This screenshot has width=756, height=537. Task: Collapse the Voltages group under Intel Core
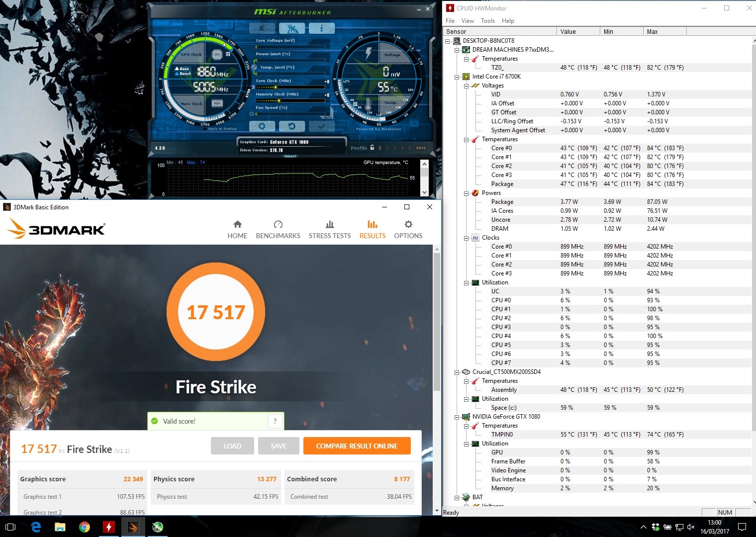tap(467, 86)
